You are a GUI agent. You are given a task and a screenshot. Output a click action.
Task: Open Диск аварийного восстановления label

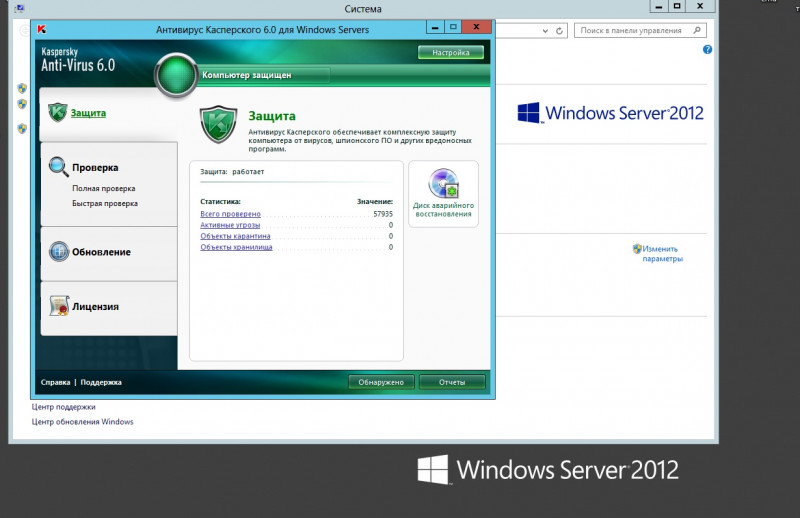[x=443, y=210]
